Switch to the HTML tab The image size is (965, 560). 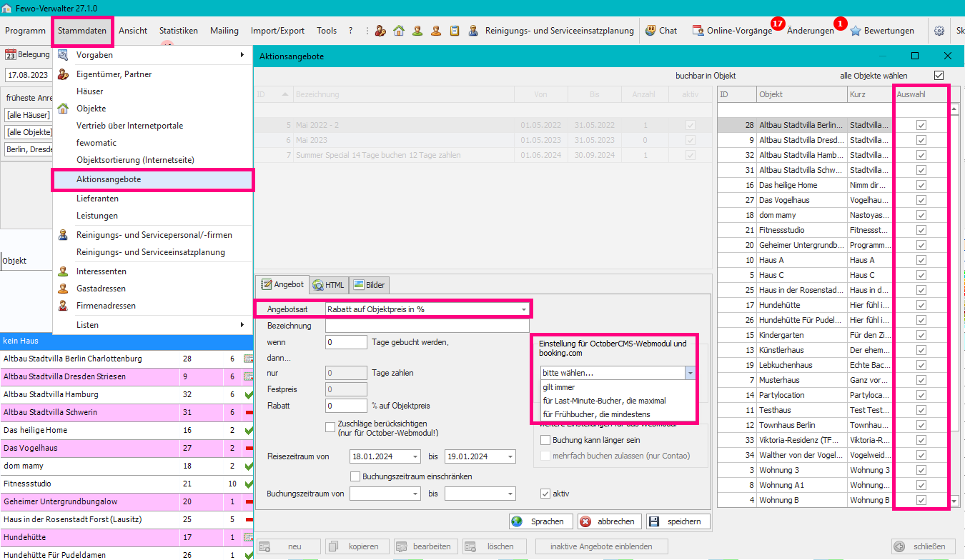(328, 285)
